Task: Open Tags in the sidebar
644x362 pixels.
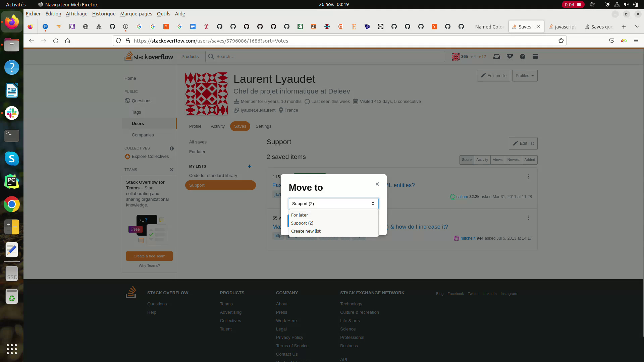Action: (x=136, y=112)
